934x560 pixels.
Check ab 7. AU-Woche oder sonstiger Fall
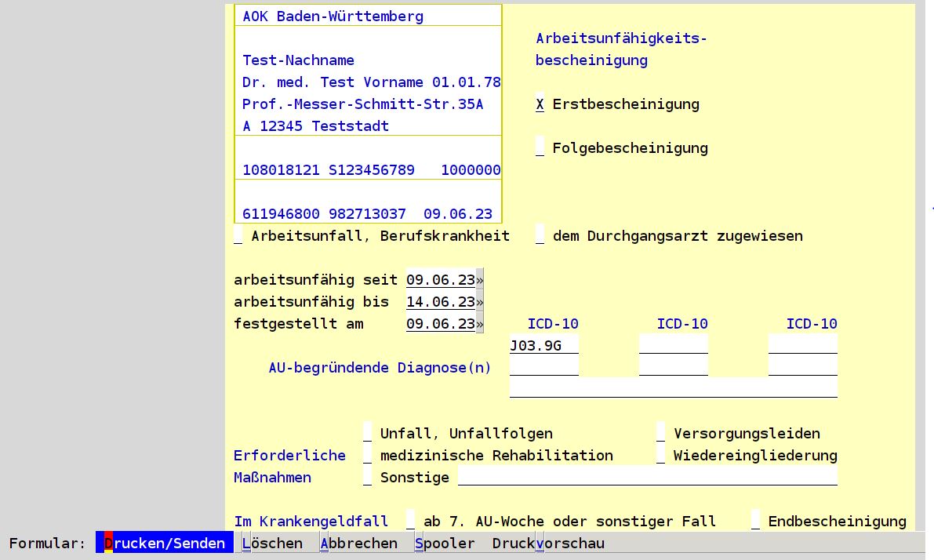point(410,521)
